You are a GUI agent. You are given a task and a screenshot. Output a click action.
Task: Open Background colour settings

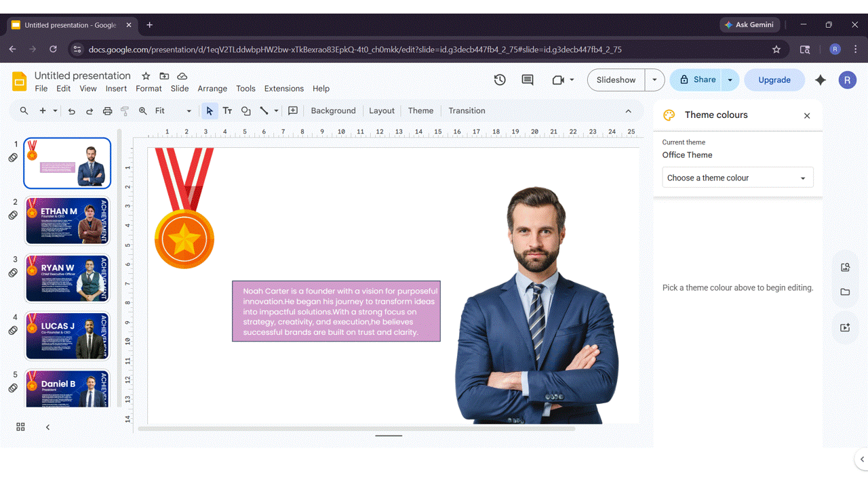coord(333,110)
